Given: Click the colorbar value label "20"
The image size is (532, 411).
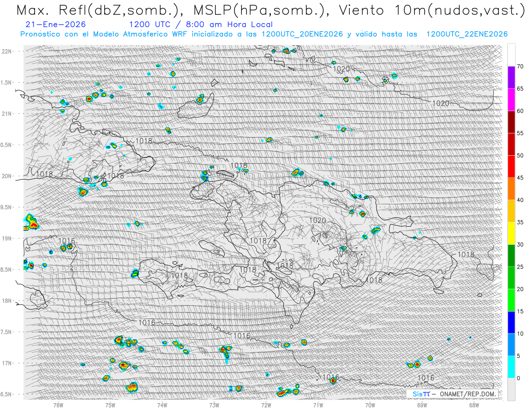Looking at the screenshot, I should click(x=520, y=289).
